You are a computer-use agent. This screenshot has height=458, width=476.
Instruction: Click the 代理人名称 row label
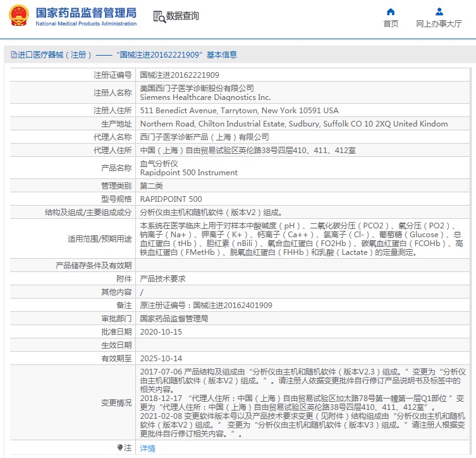point(113,137)
